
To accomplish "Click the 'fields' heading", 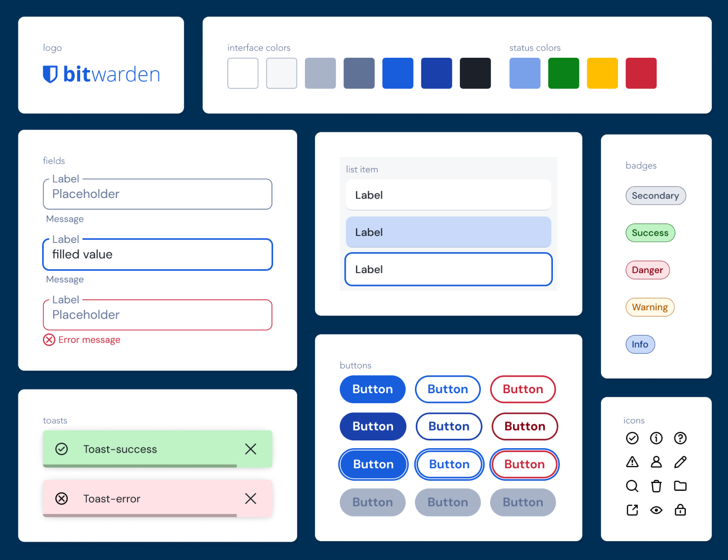I will pyautogui.click(x=54, y=160).
